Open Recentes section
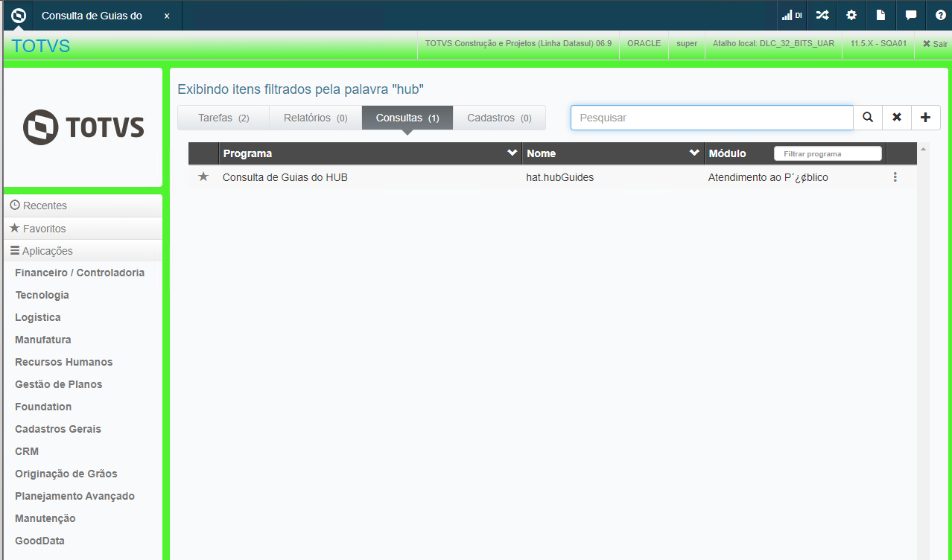This screenshot has height=560, width=952. [x=83, y=206]
